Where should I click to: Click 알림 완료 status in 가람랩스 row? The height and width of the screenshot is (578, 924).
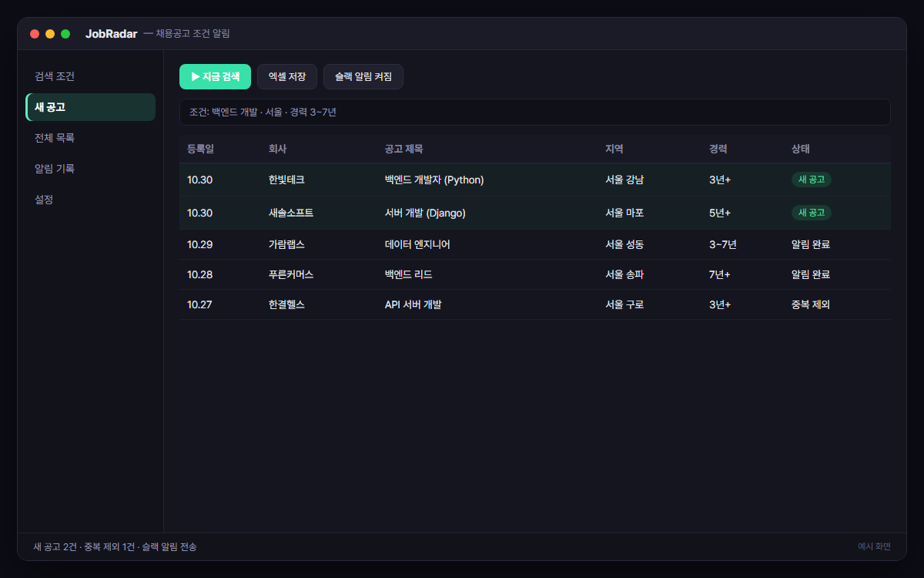811,244
